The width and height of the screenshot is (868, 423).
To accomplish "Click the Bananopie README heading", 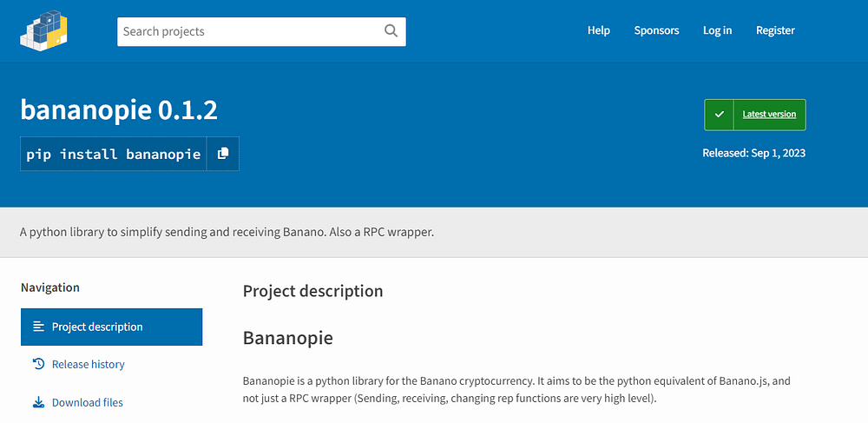I will coord(288,338).
